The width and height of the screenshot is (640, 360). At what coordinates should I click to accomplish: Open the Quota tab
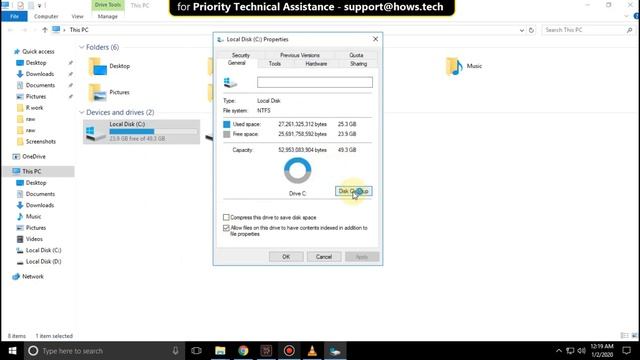click(x=356, y=55)
